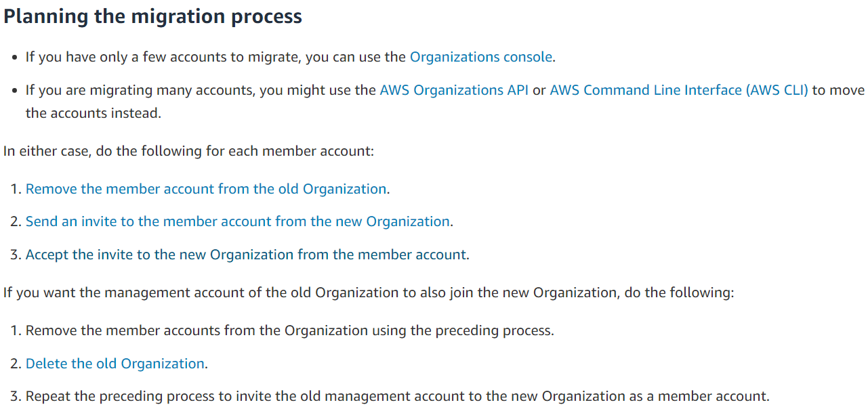Image resolution: width=868 pixels, height=411 pixels.
Task: Click the bullet marker before 'If you have only'
Action: coord(15,58)
